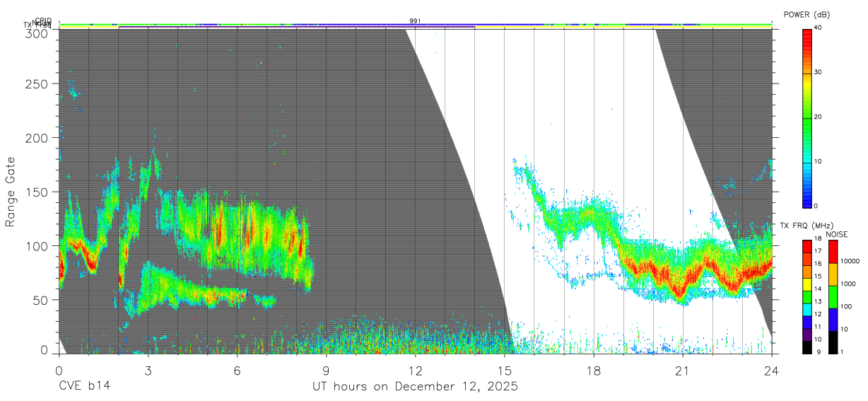Click the 21 hour tick on UT axis
868x401 pixels.
pyautogui.click(x=683, y=370)
